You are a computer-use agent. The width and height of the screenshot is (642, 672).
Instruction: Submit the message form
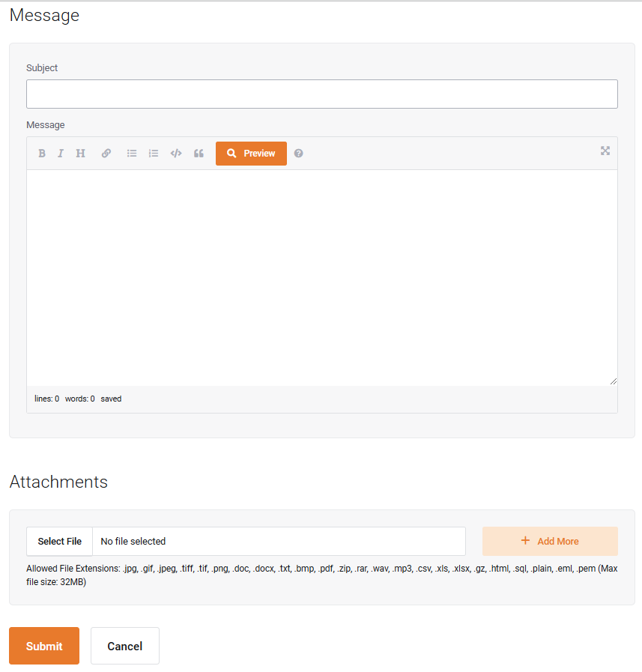[44, 646]
